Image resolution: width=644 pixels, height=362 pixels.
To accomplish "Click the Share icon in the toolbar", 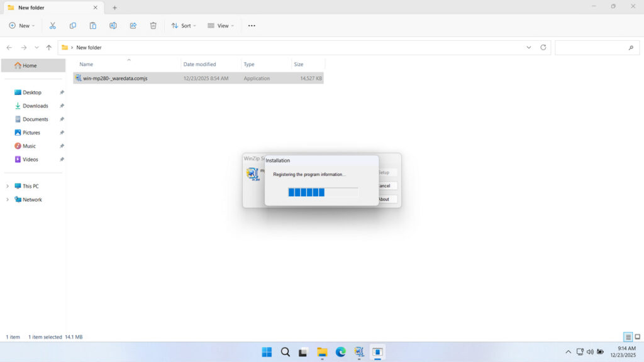I will 133,25.
